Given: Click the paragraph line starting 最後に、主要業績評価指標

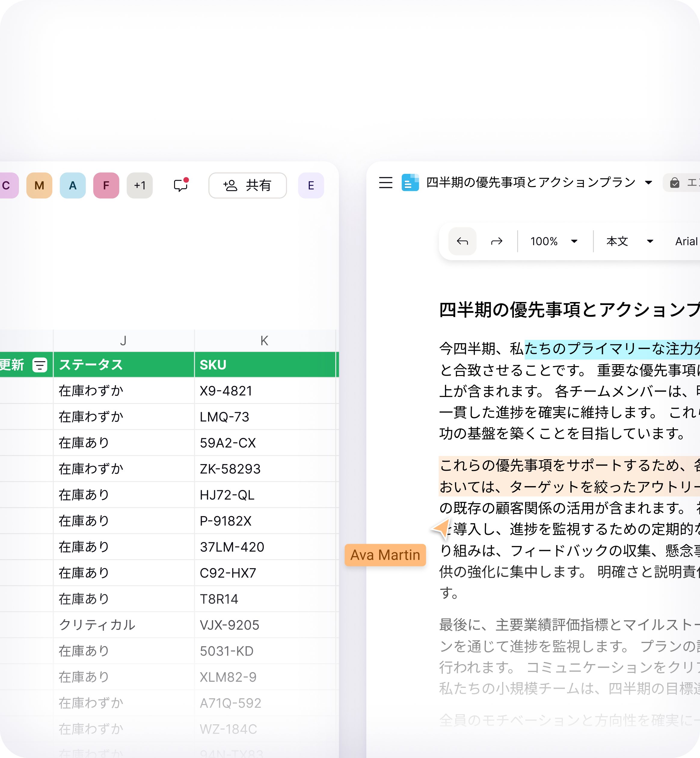Looking at the screenshot, I should [569, 625].
